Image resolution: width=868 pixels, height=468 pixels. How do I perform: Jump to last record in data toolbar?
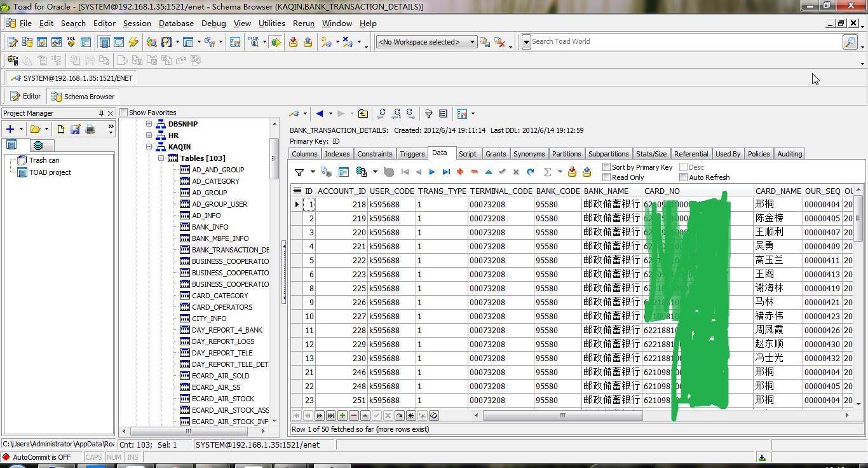446,172
